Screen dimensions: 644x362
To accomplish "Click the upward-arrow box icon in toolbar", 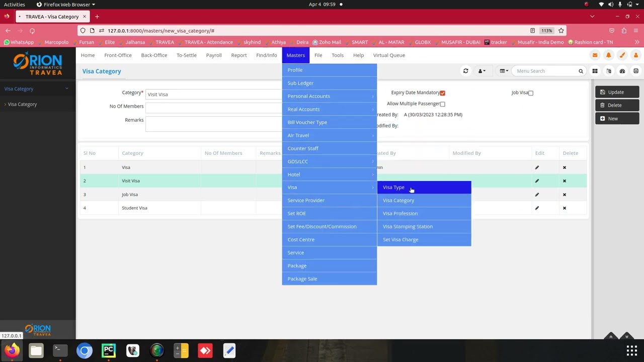I will [636, 71].
